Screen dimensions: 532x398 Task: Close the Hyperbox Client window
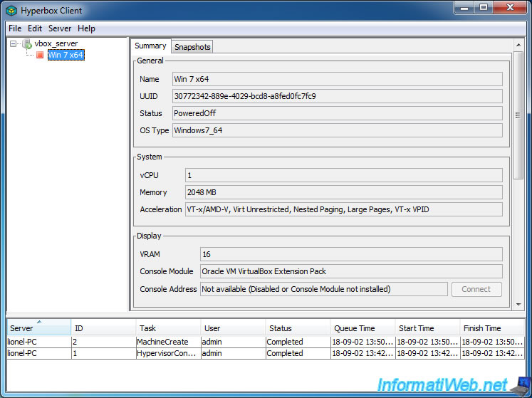[x=511, y=8]
